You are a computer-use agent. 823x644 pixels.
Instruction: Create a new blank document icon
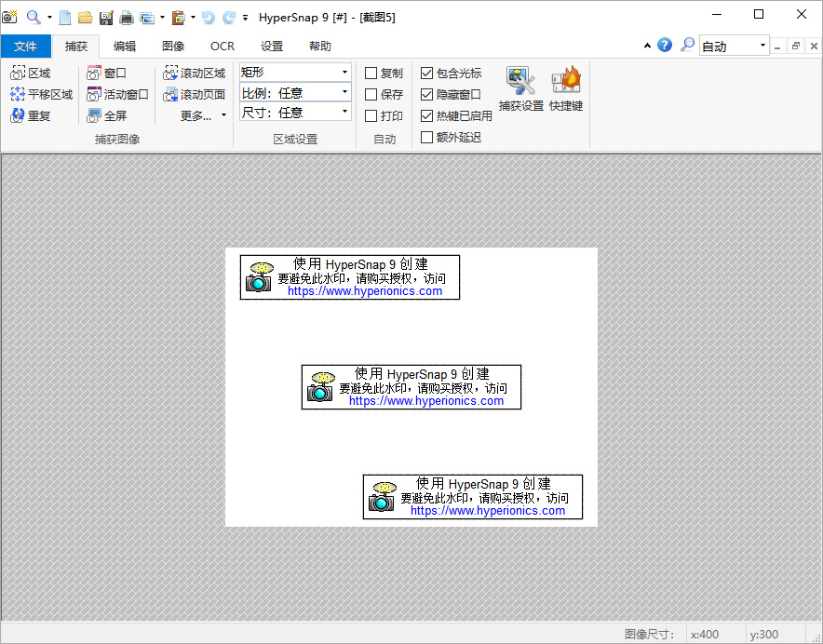pos(65,18)
